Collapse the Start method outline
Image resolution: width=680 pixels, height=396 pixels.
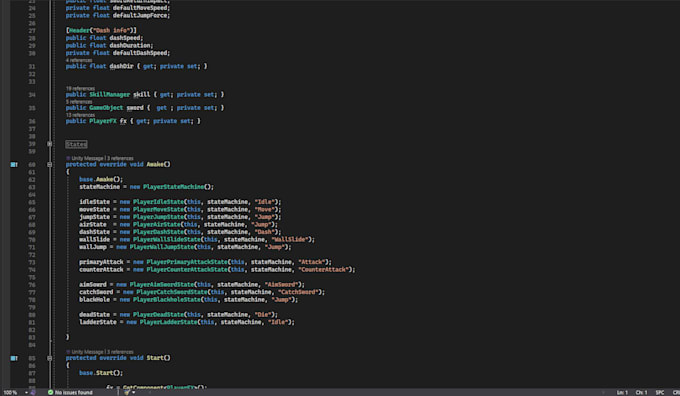click(x=49, y=358)
